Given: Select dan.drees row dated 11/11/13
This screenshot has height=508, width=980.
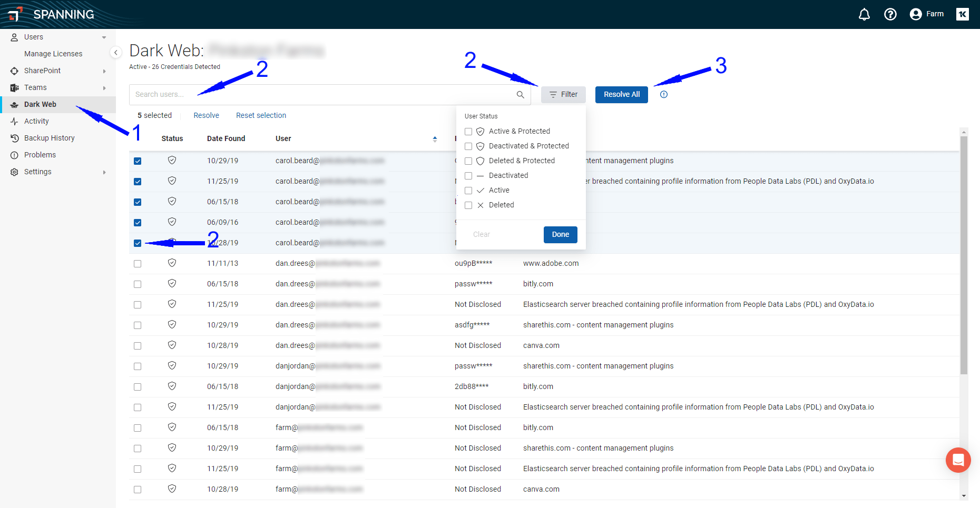Looking at the screenshot, I should (138, 264).
